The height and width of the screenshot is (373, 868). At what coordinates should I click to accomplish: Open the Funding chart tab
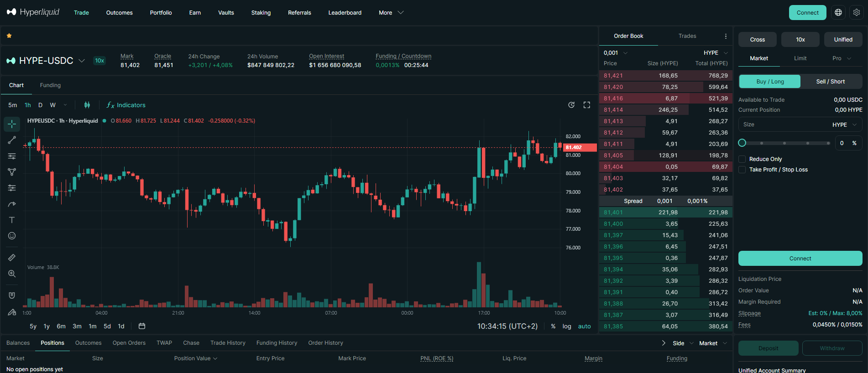click(50, 85)
